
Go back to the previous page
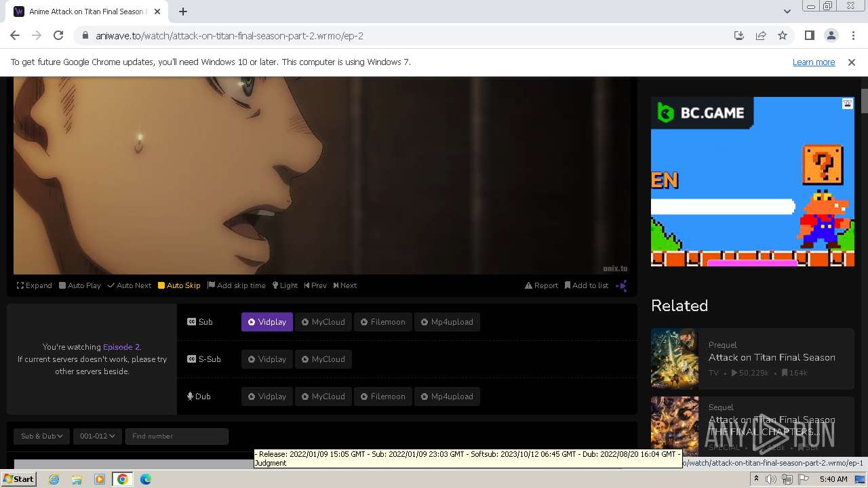[15, 36]
